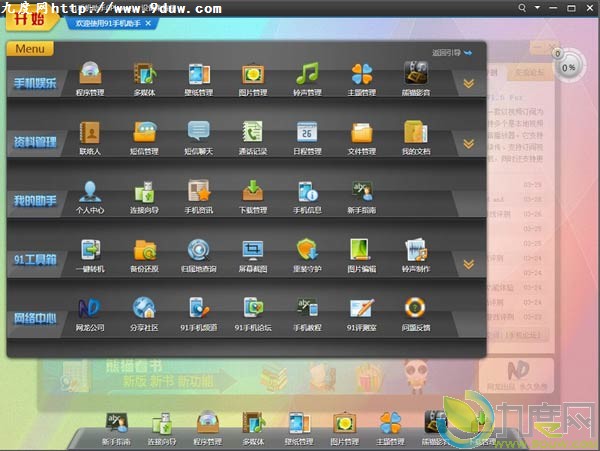Screen dimensions: 600x451
Task: Open 文件管理 folder icon
Action: 362,138
